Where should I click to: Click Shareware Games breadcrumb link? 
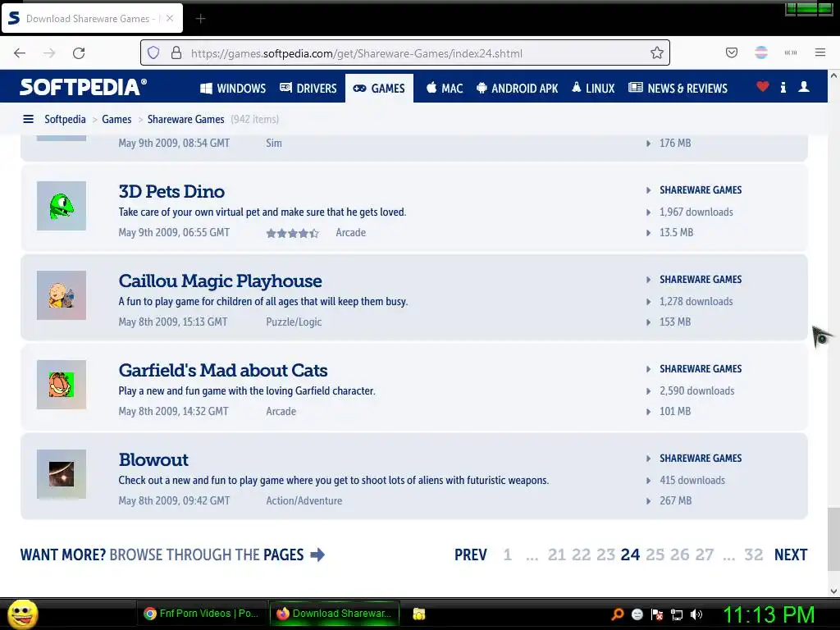(185, 119)
